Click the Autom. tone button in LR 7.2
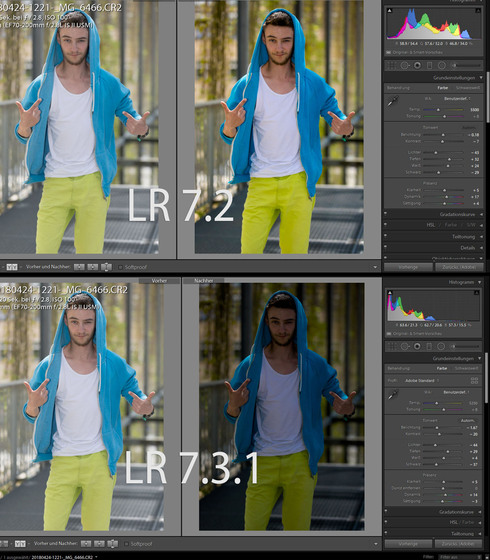 tap(469, 128)
